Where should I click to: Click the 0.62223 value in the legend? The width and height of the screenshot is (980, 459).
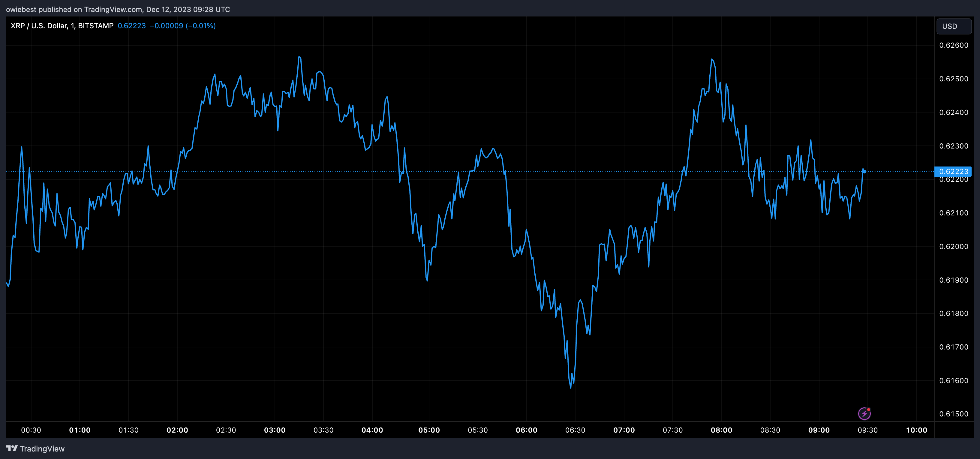coord(132,25)
